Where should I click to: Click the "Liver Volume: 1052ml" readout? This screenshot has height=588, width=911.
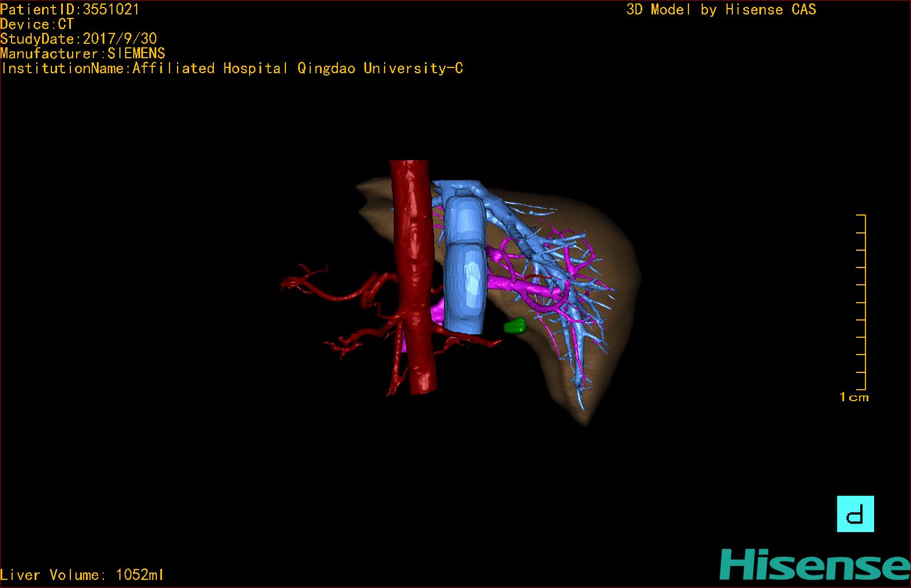click(82, 575)
